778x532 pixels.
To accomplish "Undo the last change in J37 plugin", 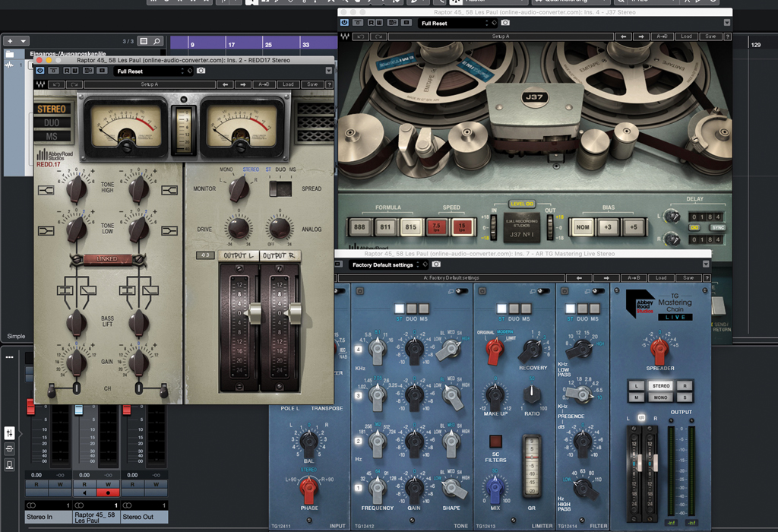I will pyautogui.click(x=361, y=36).
